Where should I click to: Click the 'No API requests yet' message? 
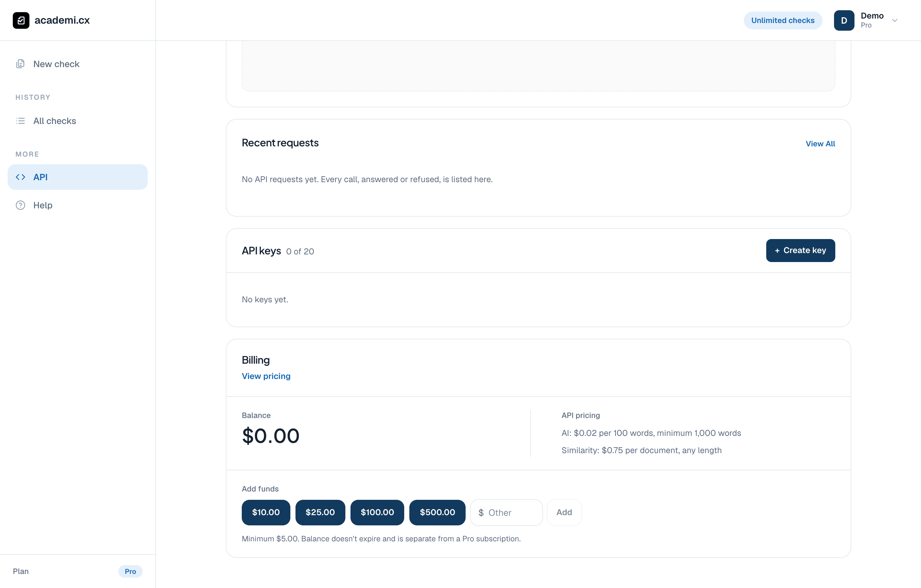coord(367,179)
